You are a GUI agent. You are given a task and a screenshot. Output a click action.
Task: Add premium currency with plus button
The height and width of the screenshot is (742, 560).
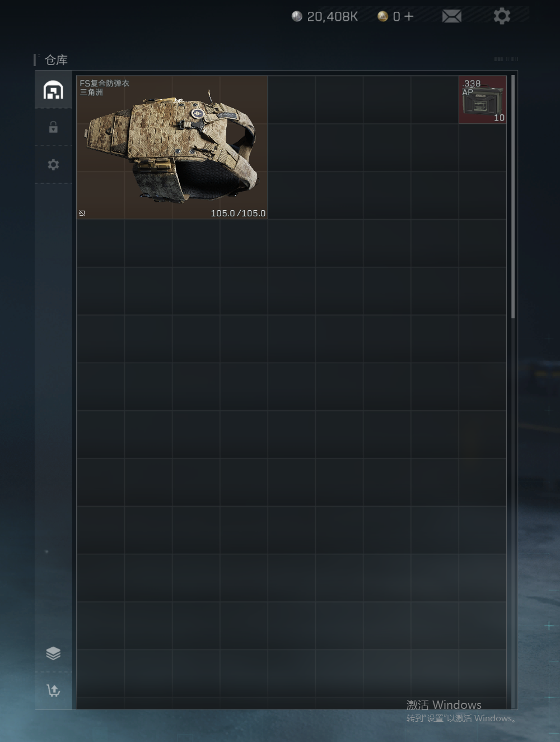pyautogui.click(x=409, y=16)
